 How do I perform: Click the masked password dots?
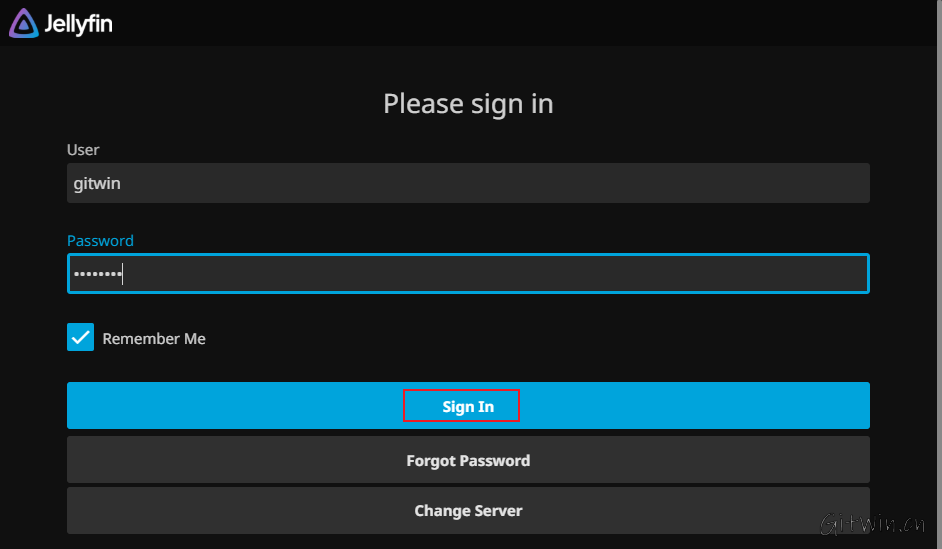[x=98, y=274]
